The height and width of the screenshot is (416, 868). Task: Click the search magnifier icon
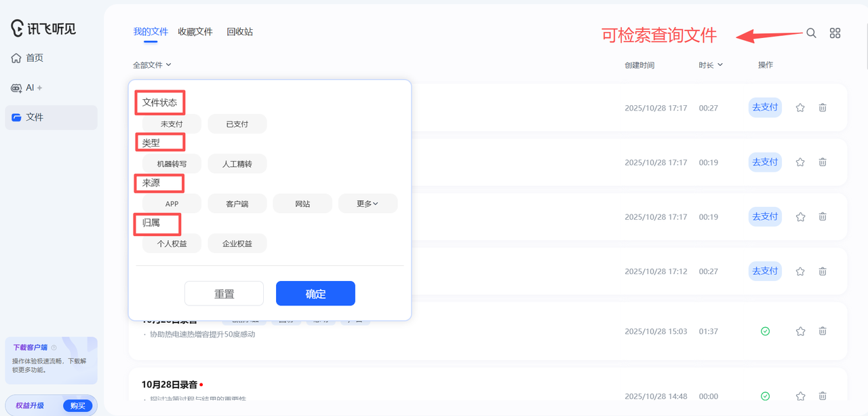coord(811,33)
